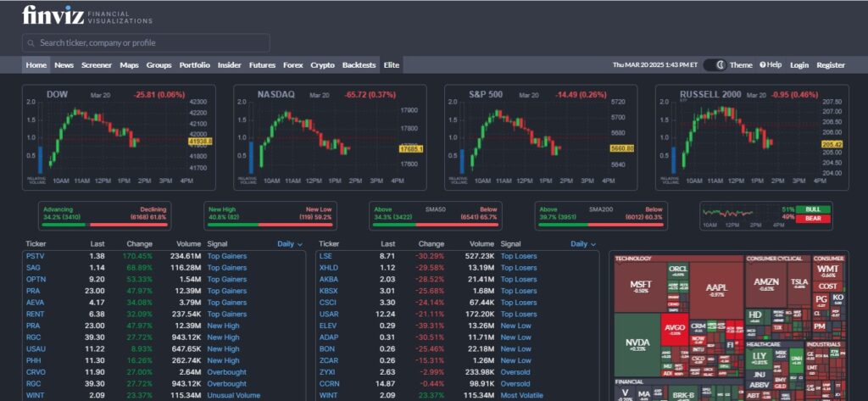
Task: Click the Overbought signal for CRVO
Action: [227, 372]
